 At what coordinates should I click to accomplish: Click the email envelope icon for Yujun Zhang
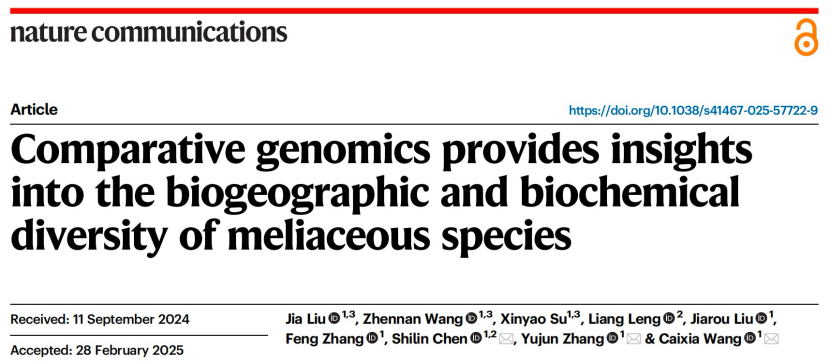[x=634, y=339]
